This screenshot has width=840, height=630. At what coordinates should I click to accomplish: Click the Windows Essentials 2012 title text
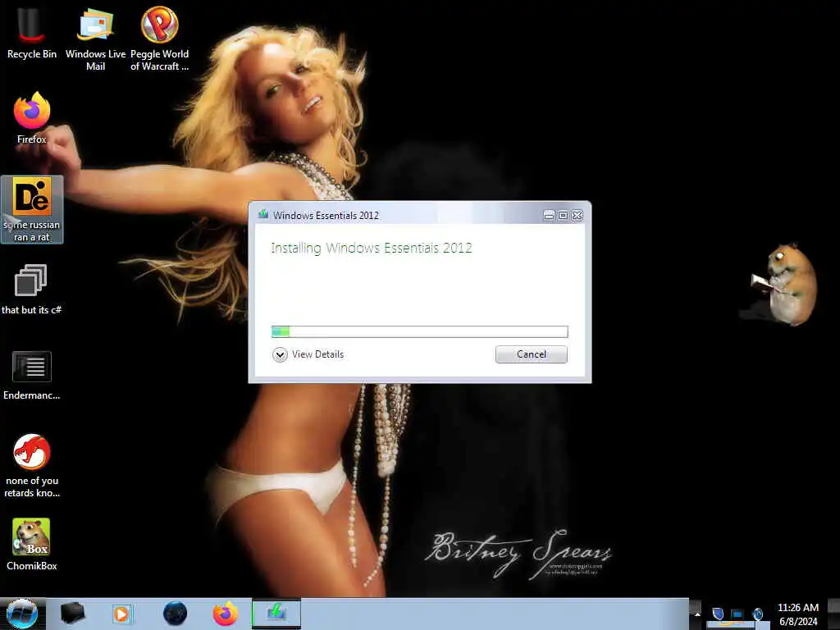point(326,216)
